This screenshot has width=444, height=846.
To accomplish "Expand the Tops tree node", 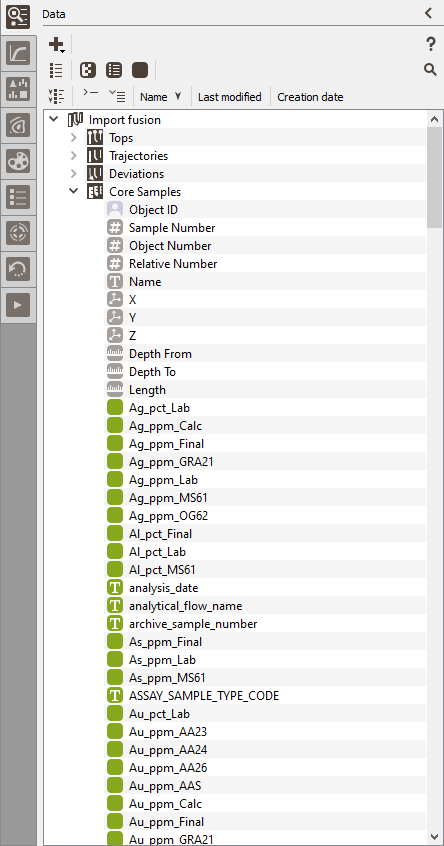I will (74, 138).
